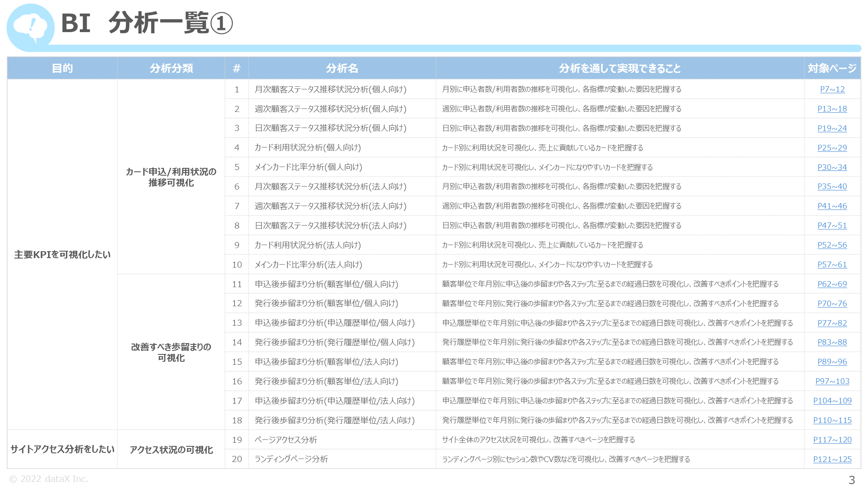Select the 対象ページ column header
868x488 pixels.
coord(832,68)
